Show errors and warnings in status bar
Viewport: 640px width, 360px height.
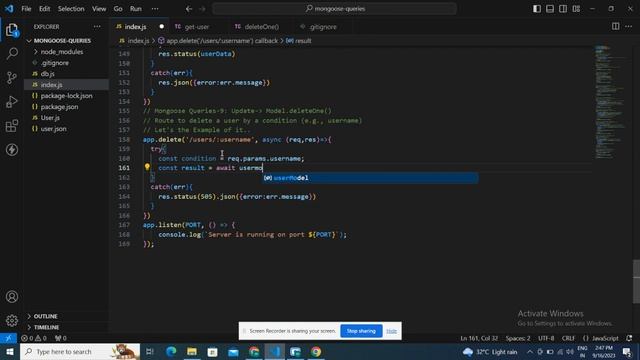click(x=34, y=338)
